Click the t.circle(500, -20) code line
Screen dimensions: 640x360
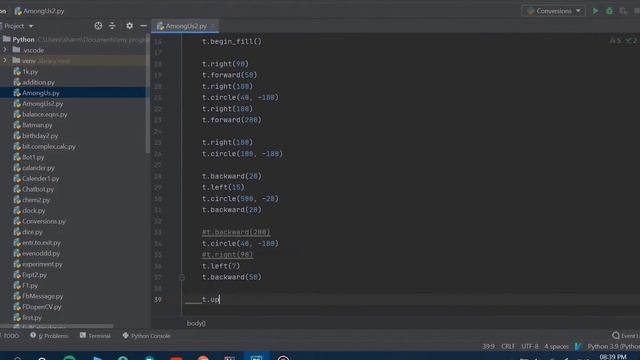240,199
